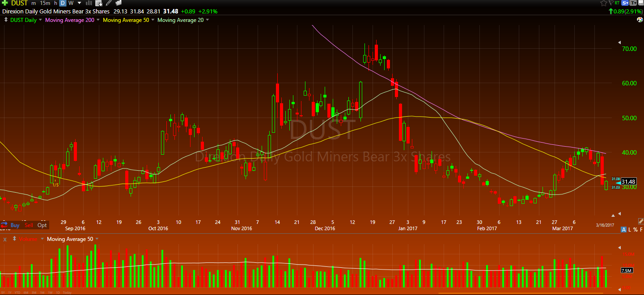Switch to the 15m timeframe
Image resolution: width=644 pixels, height=295 pixels.
[45, 3]
